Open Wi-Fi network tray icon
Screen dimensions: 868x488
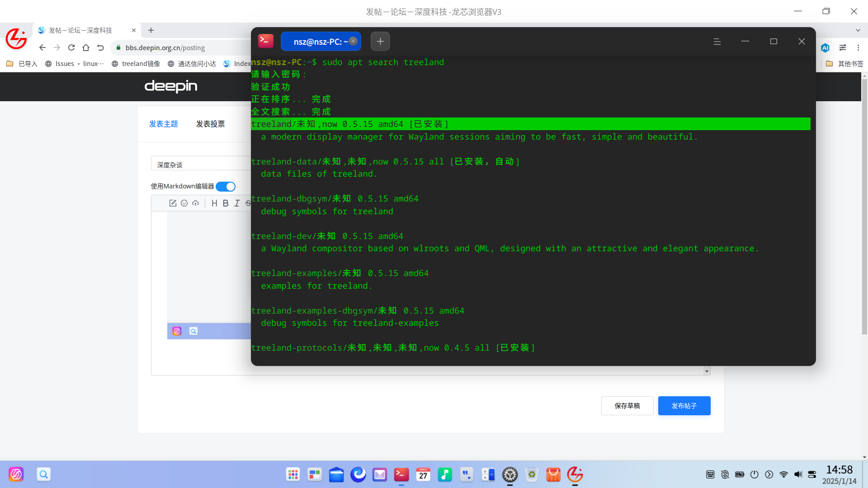[783, 474]
